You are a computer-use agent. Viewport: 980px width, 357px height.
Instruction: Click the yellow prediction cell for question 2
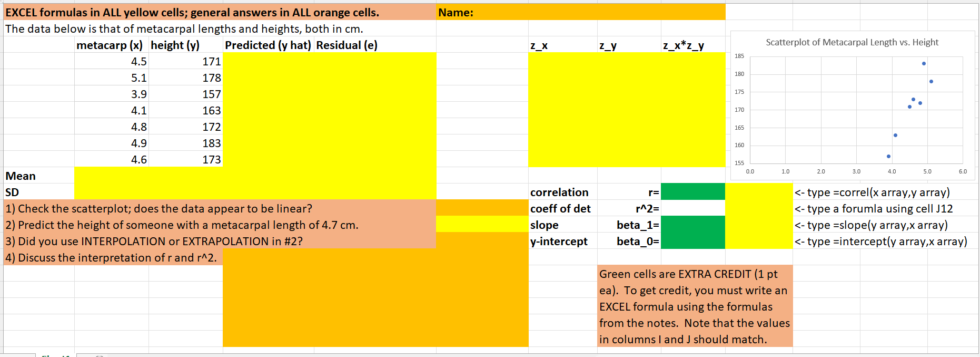point(481,225)
